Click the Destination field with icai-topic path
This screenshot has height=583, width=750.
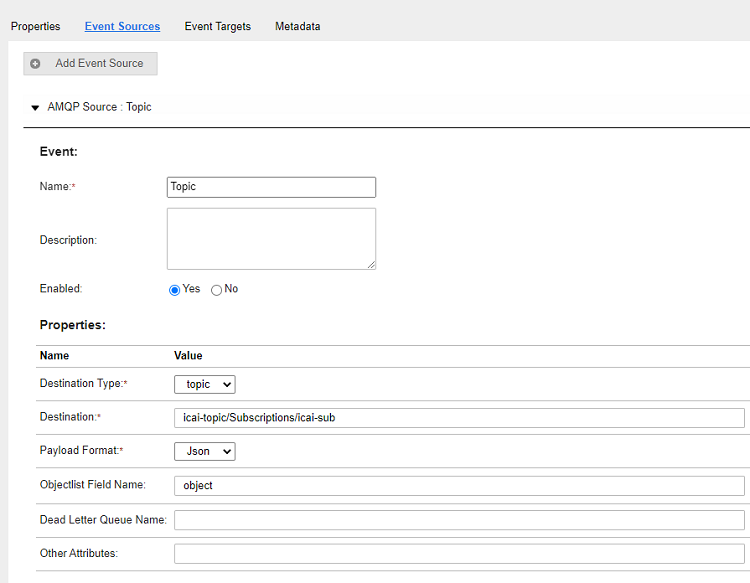click(x=459, y=418)
